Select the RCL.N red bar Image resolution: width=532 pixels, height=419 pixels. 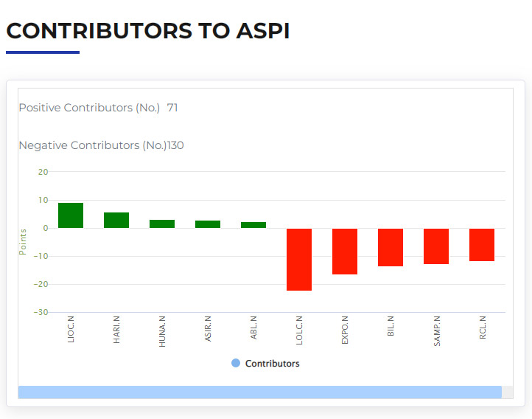(482, 245)
